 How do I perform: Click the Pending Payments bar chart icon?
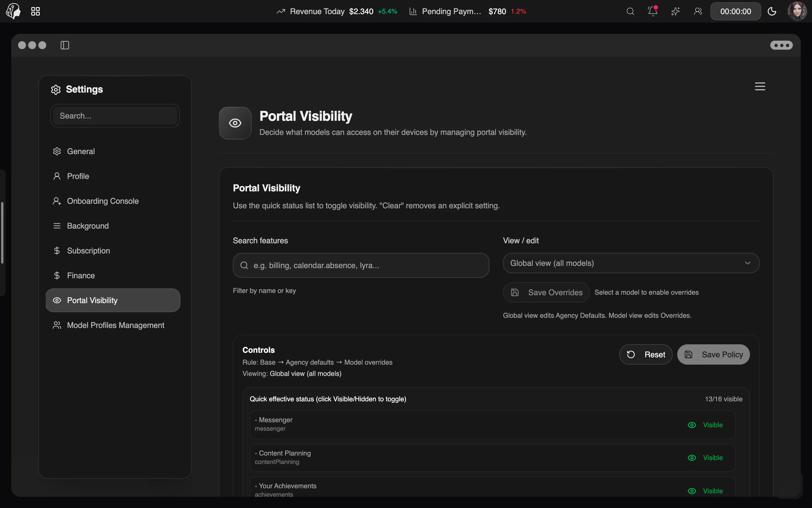413,11
